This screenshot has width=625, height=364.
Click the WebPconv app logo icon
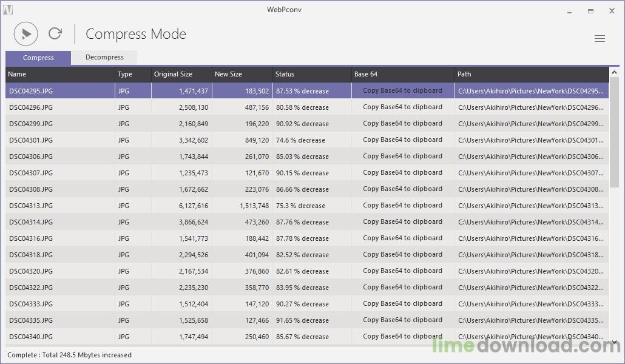(8, 10)
